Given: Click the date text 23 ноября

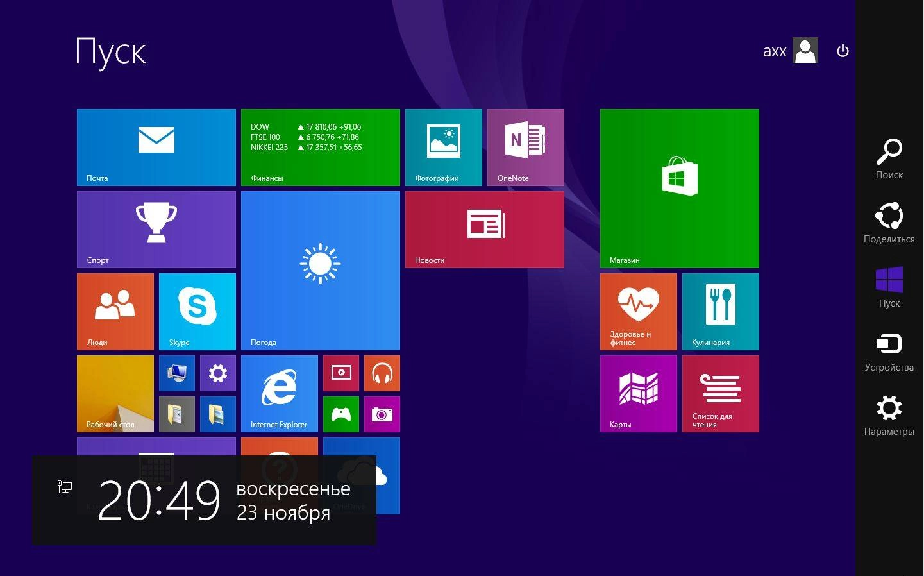Looking at the screenshot, I should [283, 513].
